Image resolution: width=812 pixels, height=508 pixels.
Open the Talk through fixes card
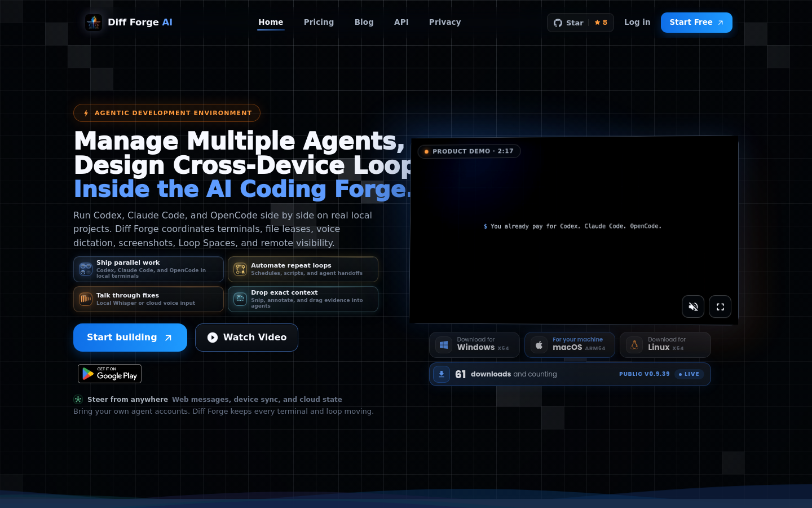tap(148, 299)
